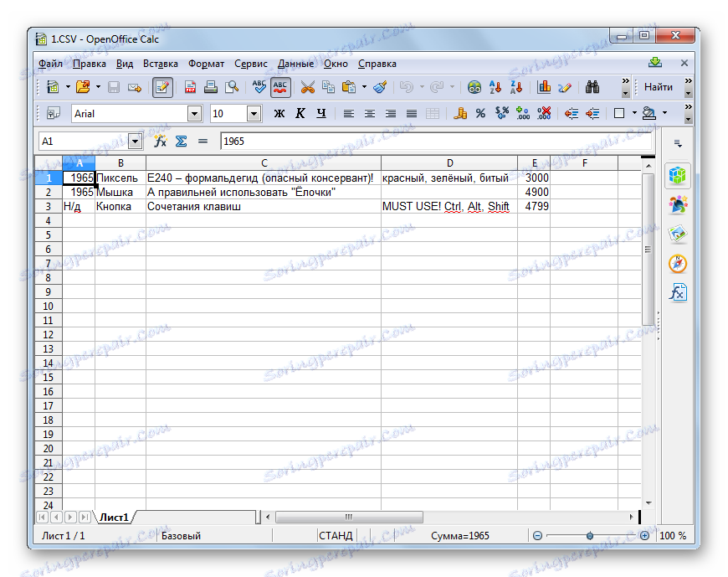Click the Print printer icon
This screenshot has width=728, height=577.
(210, 87)
